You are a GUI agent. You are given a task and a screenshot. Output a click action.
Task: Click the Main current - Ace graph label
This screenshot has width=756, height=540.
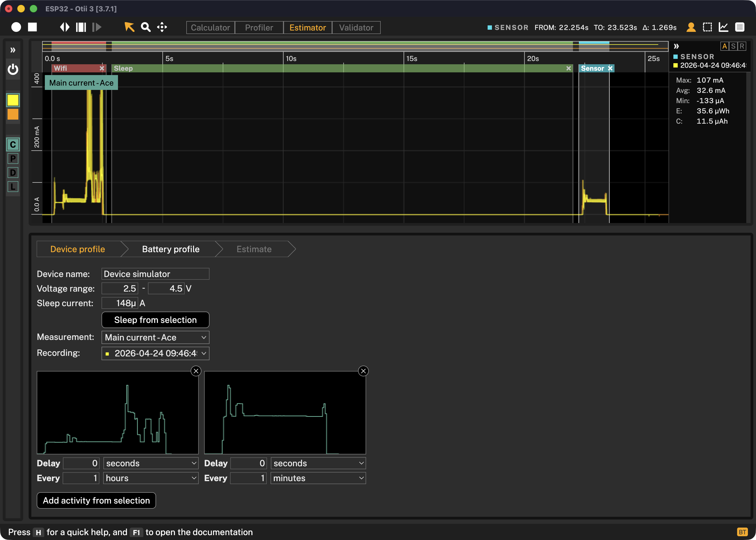(82, 83)
